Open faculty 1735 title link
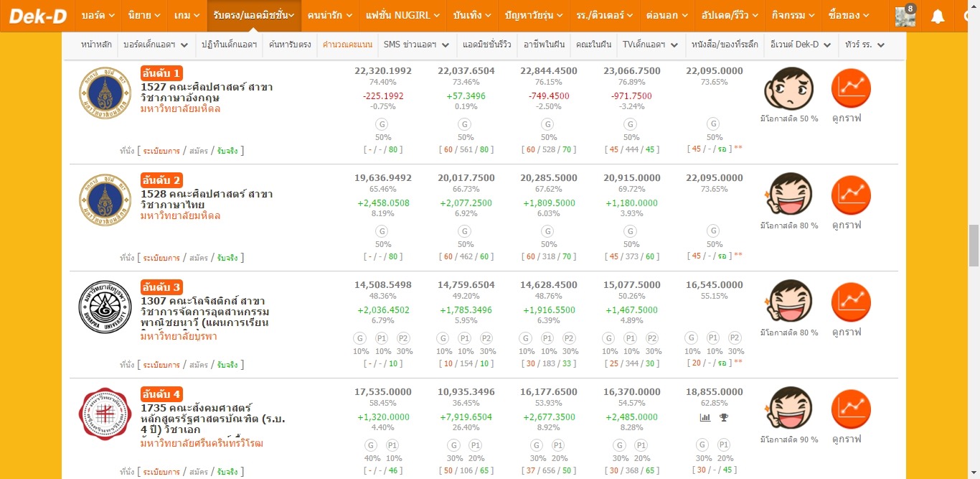The height and width of the screenshot is (479, 980). click(212, 419)
